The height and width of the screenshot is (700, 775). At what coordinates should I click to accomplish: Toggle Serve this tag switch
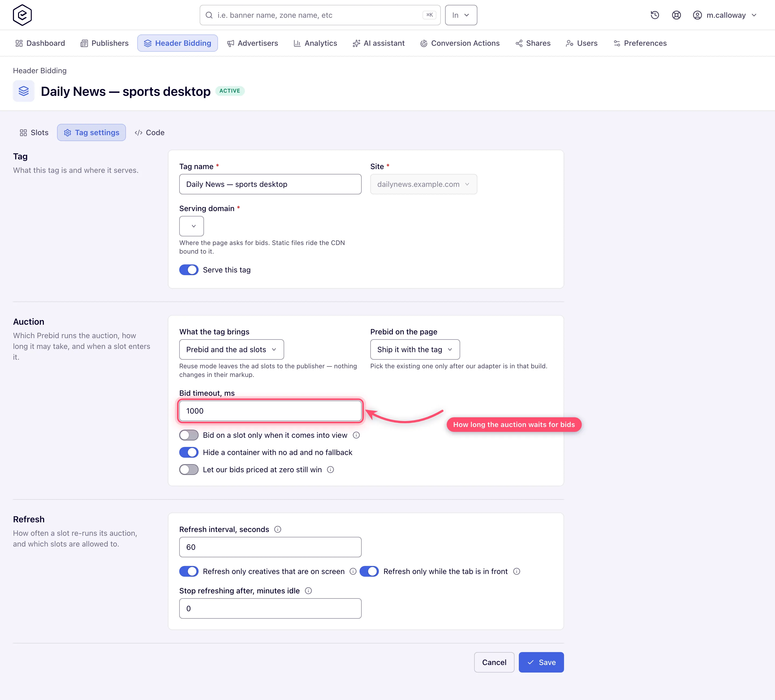coord(189,270)
